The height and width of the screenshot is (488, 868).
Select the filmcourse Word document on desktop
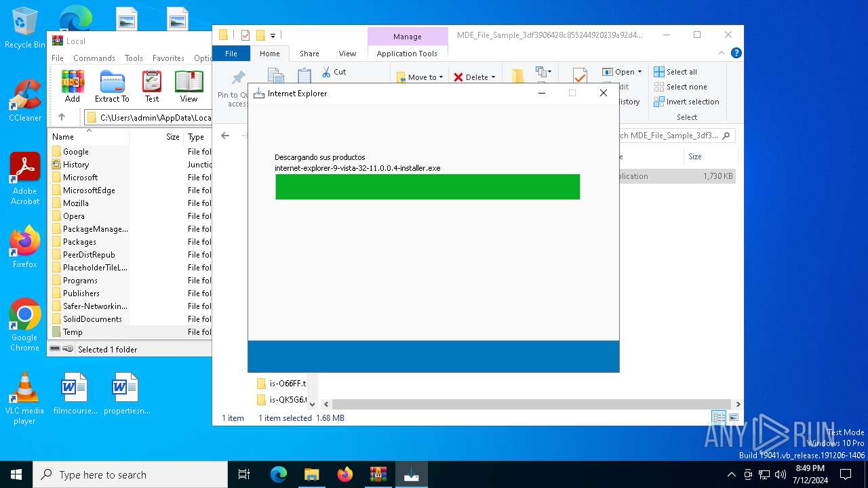point(75,393)
